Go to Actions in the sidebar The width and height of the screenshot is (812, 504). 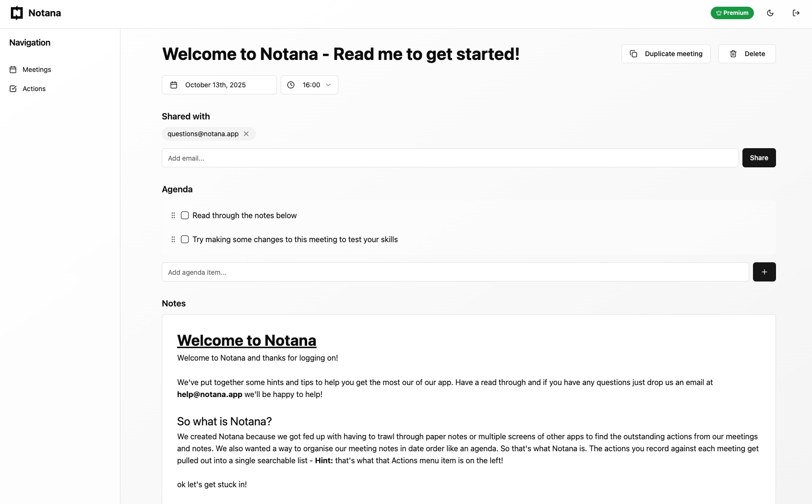coord(34,89)
